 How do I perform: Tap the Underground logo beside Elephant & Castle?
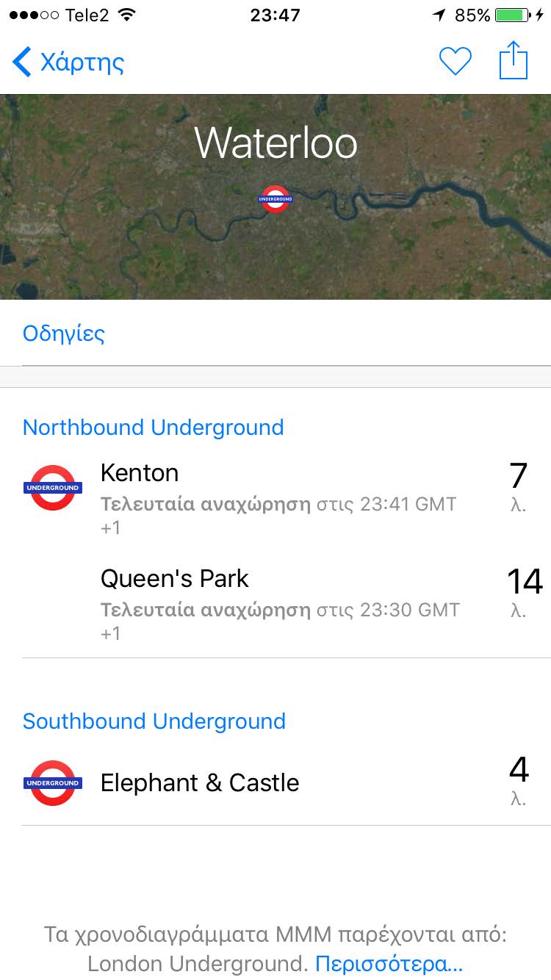[x=53, y=783]
